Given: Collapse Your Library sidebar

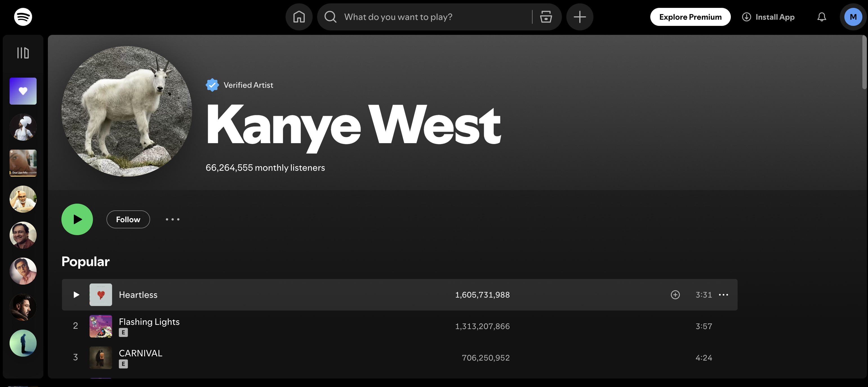Looking at the screenshot, I should point(22,53).
